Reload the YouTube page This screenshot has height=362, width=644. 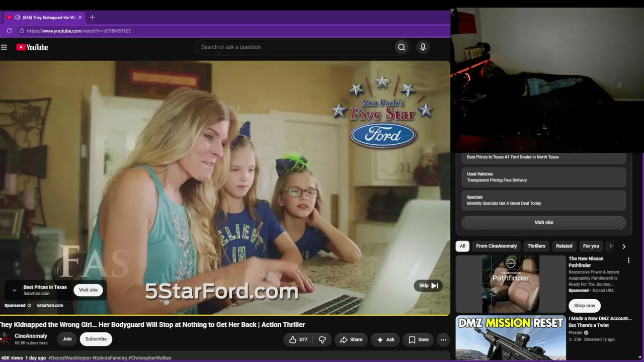[x=9, y=31]
